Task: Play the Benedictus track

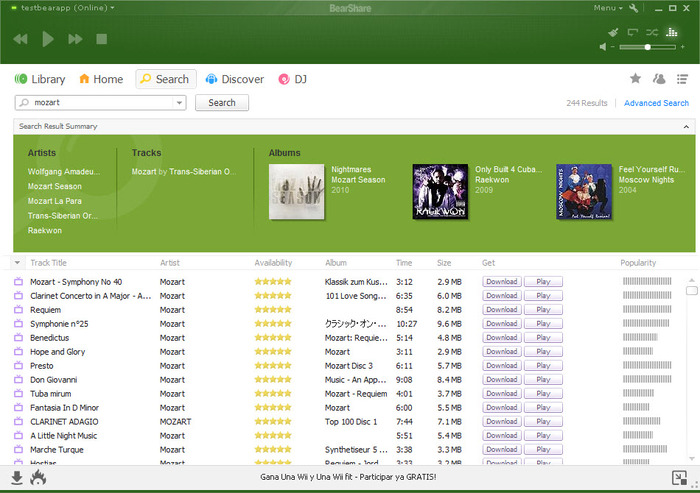Action: click(543, 338)
